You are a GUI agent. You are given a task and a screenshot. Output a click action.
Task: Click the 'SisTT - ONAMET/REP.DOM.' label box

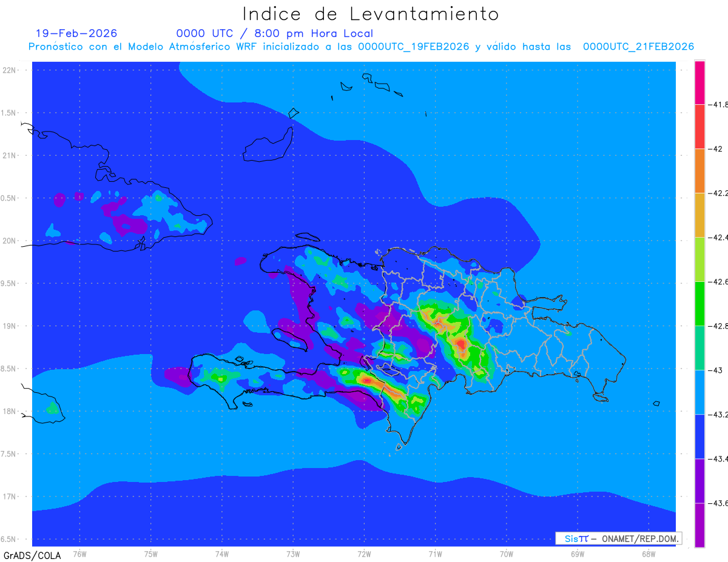(x=619, y=538)
